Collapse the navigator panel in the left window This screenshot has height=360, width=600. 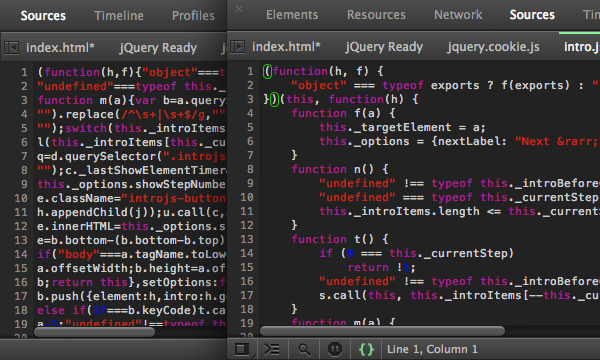tap(11, 48)
